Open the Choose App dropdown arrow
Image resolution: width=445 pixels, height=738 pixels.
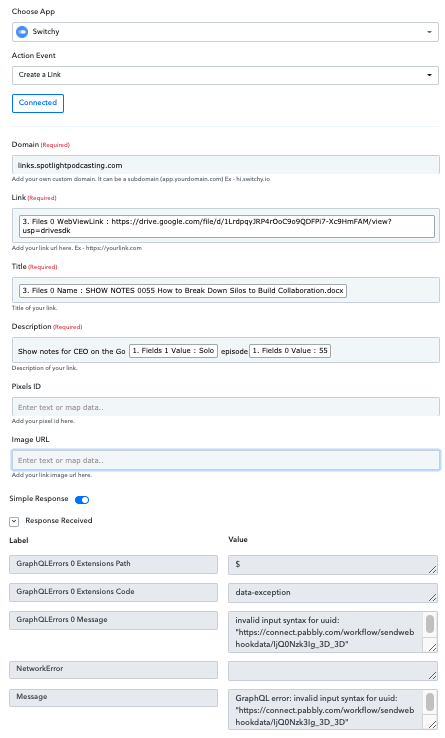[429, 32]
